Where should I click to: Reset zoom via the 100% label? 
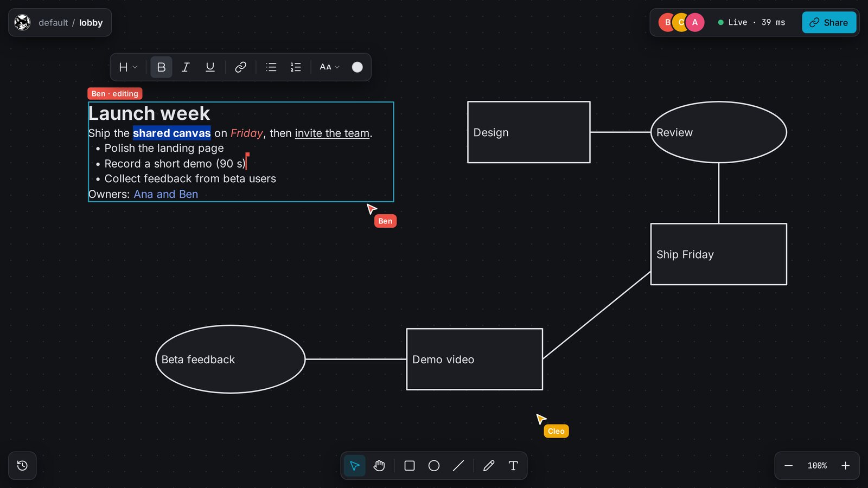[x=817, y=466]
